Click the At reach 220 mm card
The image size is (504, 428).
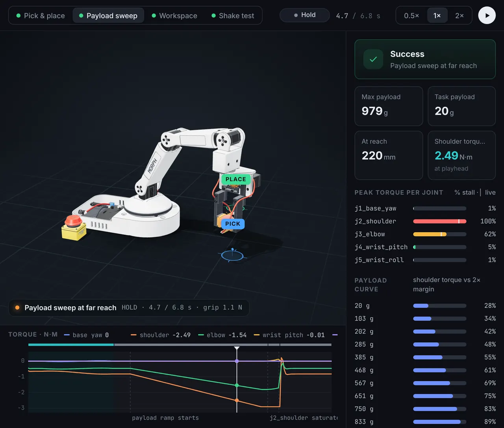tap(389, 156)
